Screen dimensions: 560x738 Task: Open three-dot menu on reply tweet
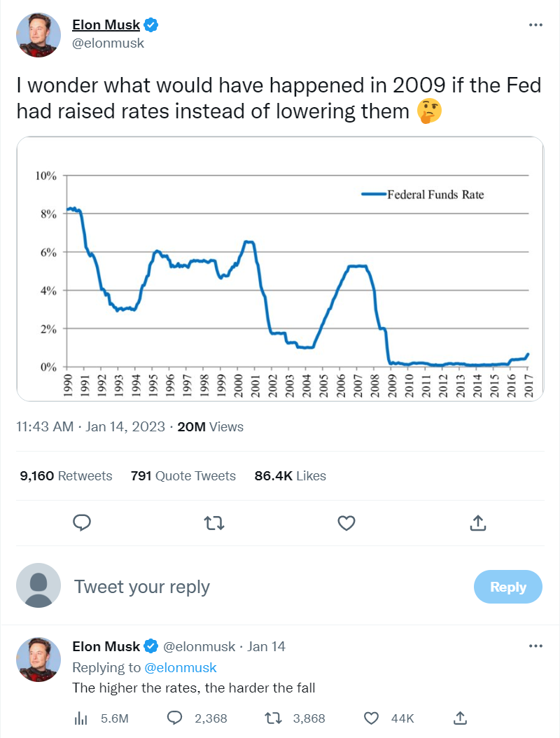pyautogui.click(x=535, y=646)
